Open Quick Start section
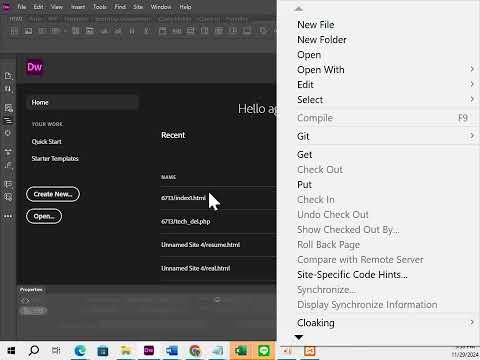Viewport: 480px width, 360px height. coord(47,141)
